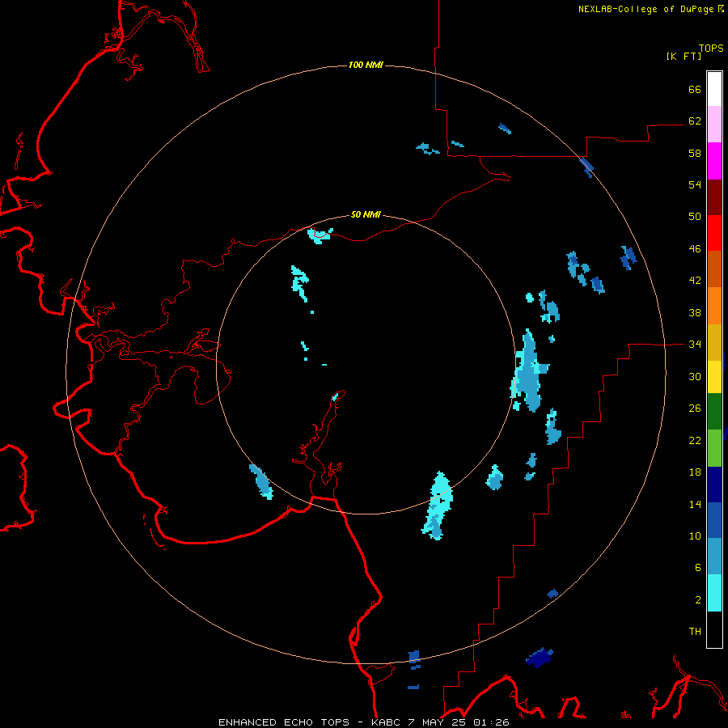Click the '10' scale value
The image size is (728, 728).
695,536
